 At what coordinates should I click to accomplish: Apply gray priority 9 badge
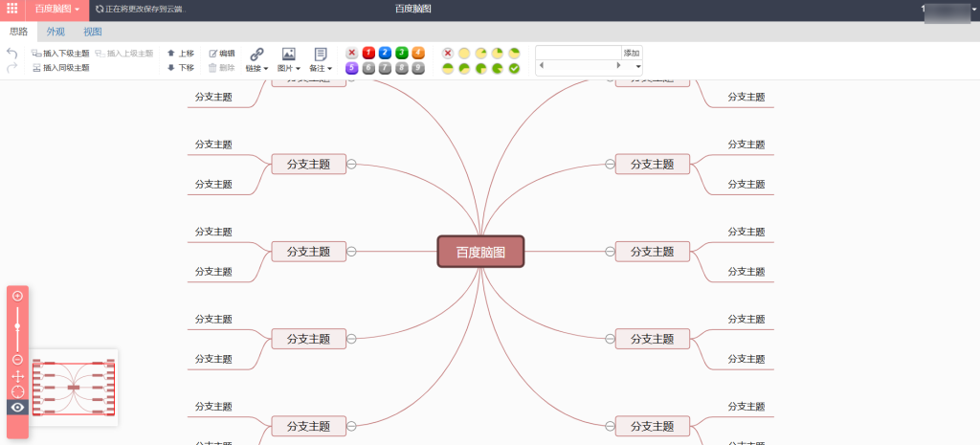point(418,68)
